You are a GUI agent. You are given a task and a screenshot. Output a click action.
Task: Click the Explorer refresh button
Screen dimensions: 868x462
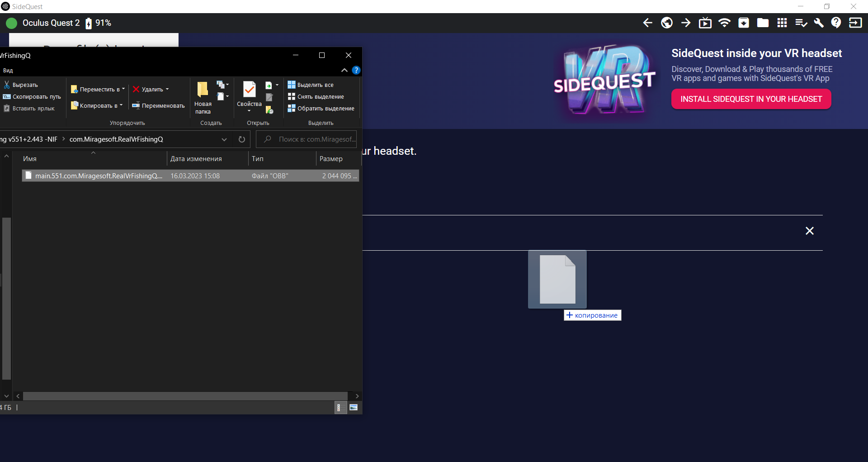(x=242, y=139)
